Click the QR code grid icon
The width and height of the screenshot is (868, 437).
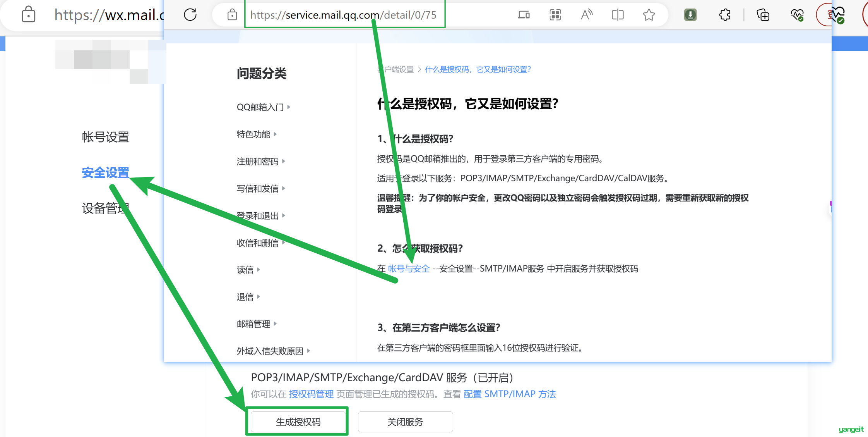coord(555,15)
